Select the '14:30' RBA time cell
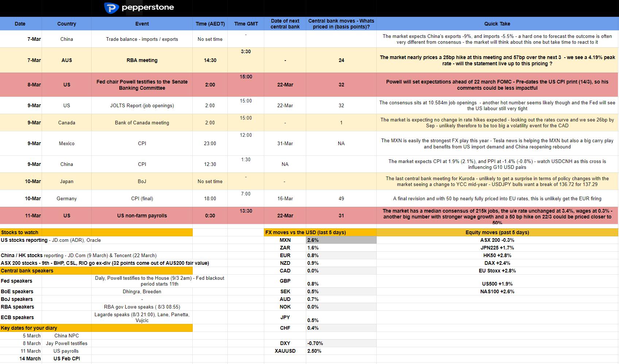This screenshot has width=619, height=364. coord(210,60)
